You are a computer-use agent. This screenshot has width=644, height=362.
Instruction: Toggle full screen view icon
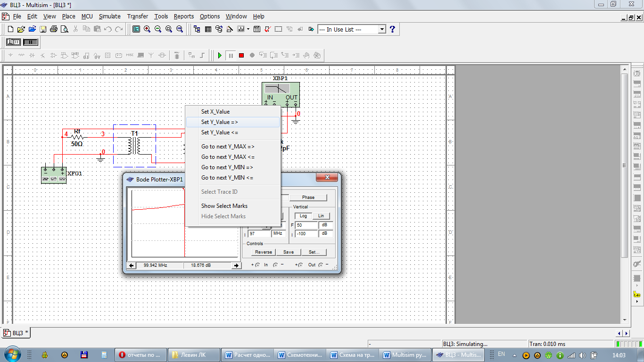(x=136, y=29)
